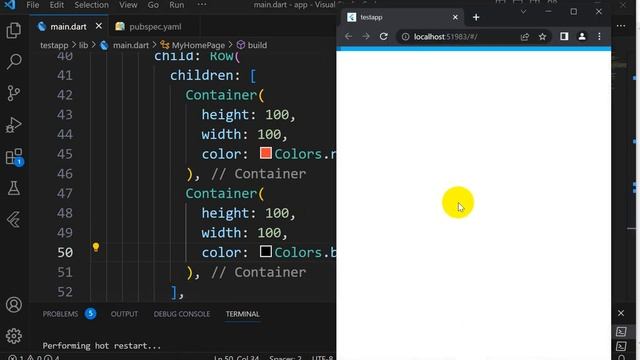Open the Accounts menu in activity bar
Screen dimensions: 640x360
[13, 305]
